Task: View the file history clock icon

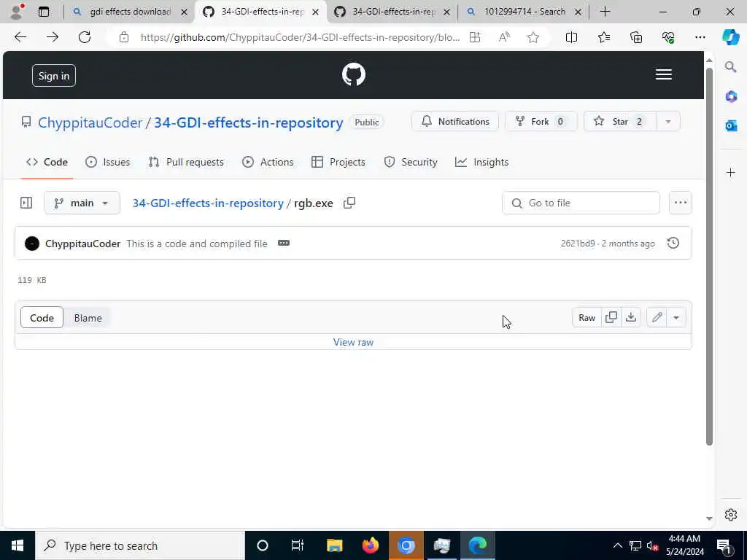Action: (673, 243)
